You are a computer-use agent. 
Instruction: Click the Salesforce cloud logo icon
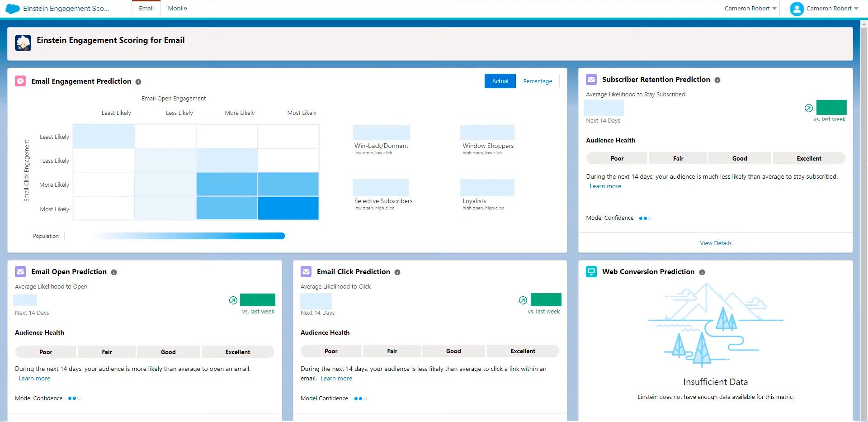pos(13,9)
